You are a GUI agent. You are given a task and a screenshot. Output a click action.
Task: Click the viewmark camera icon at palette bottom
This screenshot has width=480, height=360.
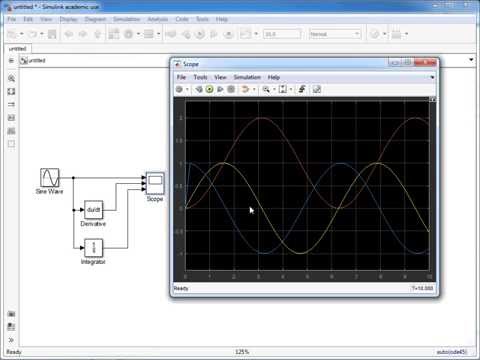(11, 314)
